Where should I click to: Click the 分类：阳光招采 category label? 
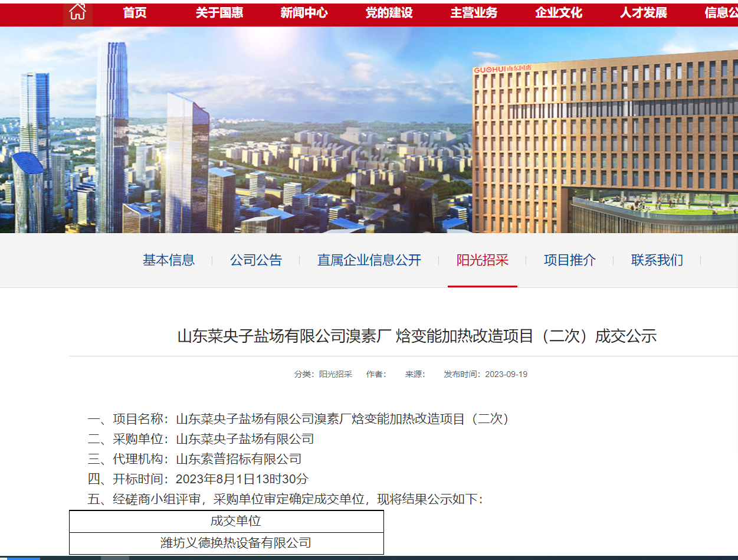pos(323,374)
